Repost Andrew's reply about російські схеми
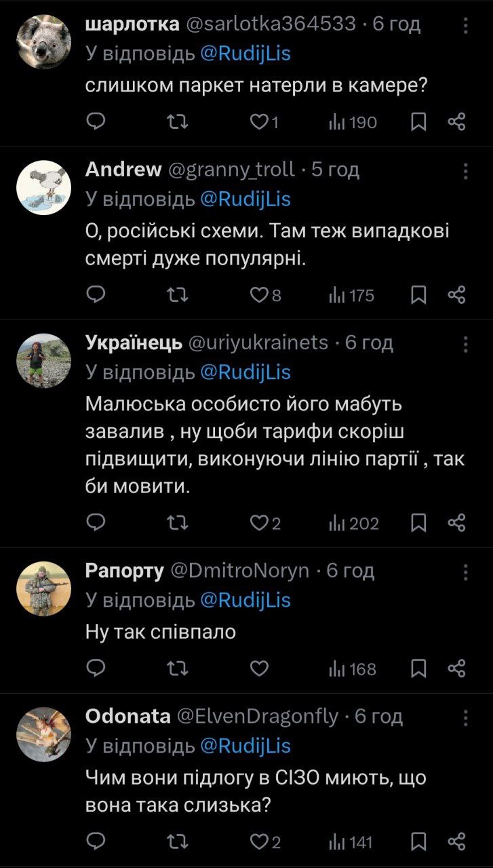This screenshot has width=493, height=868. (178, 295)
